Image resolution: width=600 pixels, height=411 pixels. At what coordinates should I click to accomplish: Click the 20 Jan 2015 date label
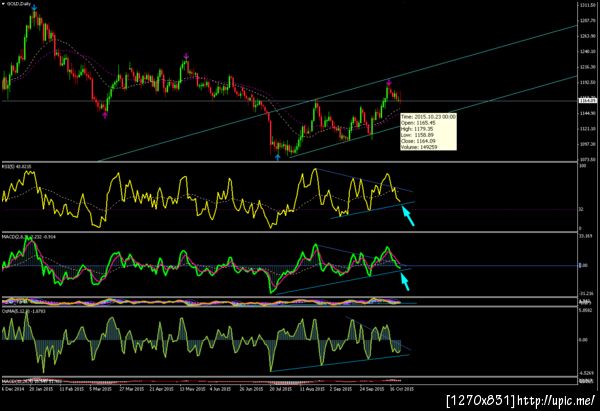tap(41, 389)
